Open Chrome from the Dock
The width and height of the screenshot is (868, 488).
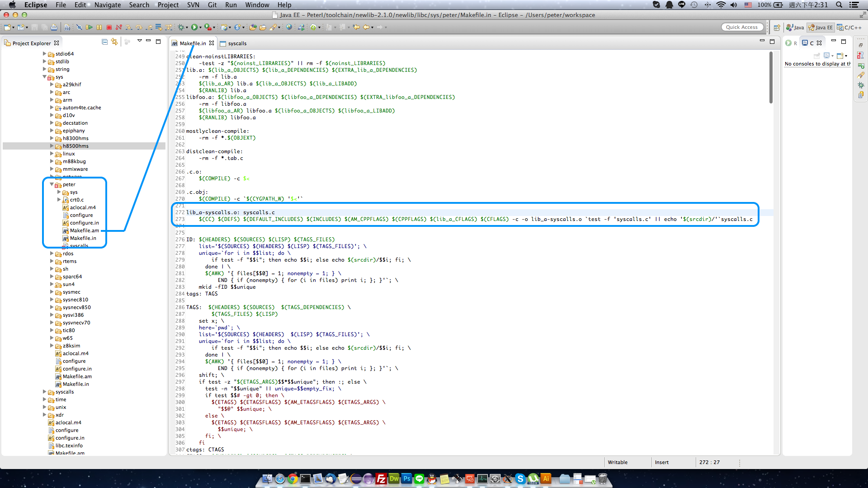pos(292,479)
